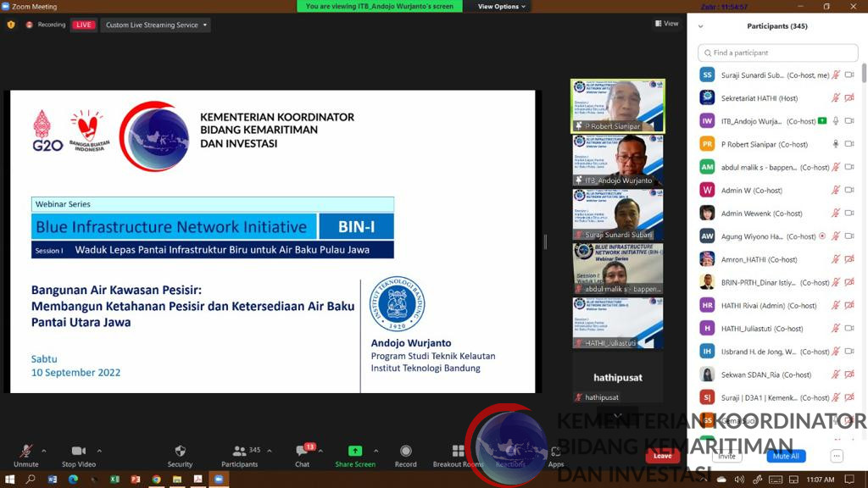Select Amron_HATHI in the participant list
Viewport: 868px width, 488px height.
coord(778,259)
